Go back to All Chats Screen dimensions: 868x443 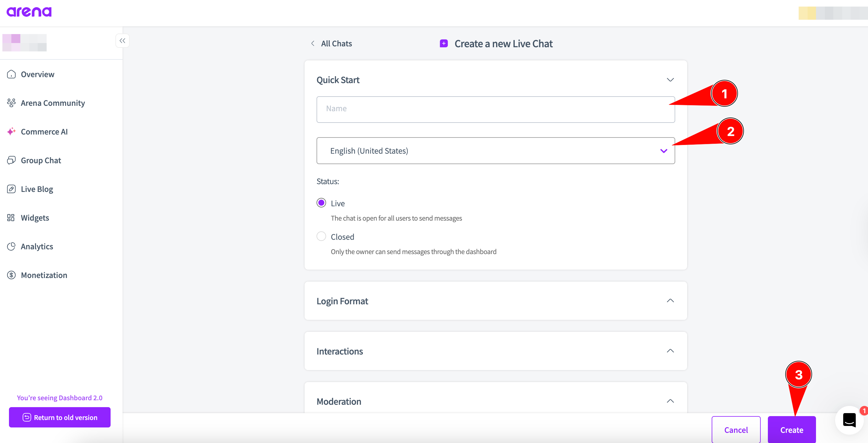click(331, 43)
